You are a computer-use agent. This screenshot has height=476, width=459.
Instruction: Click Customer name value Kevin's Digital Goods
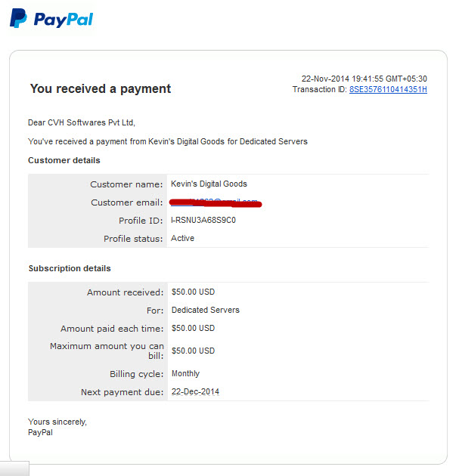pos(209,184)
